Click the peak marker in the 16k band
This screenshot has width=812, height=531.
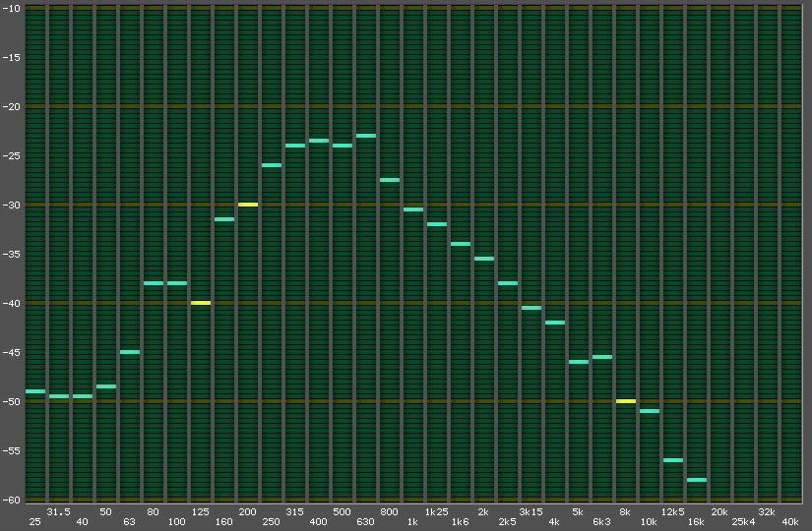tap(698, 480)
